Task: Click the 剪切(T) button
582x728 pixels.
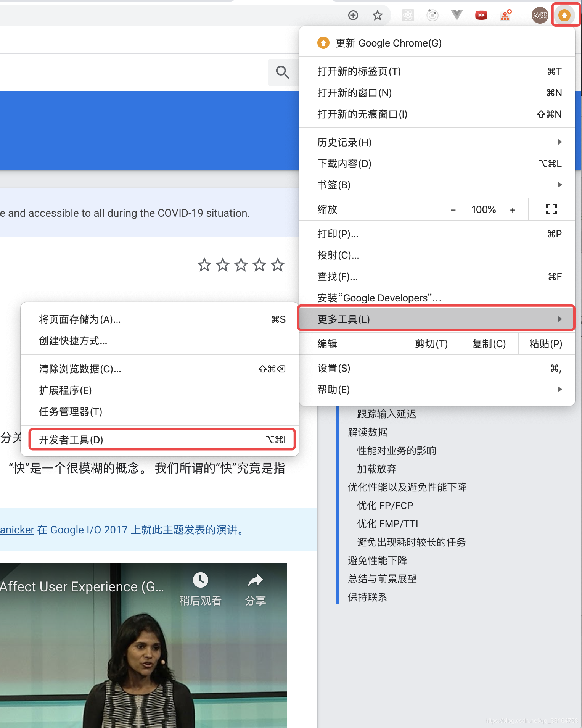Action: pos(432,344)
